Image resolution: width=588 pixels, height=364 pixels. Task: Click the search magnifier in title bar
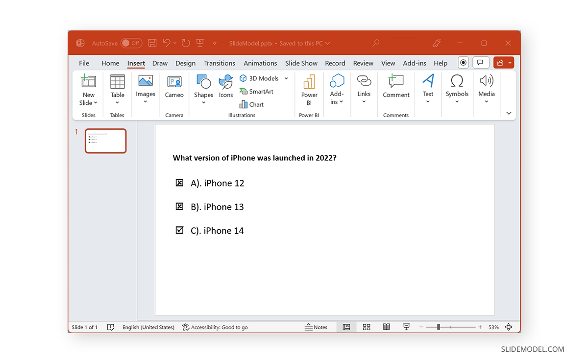[x=376, y=43]
